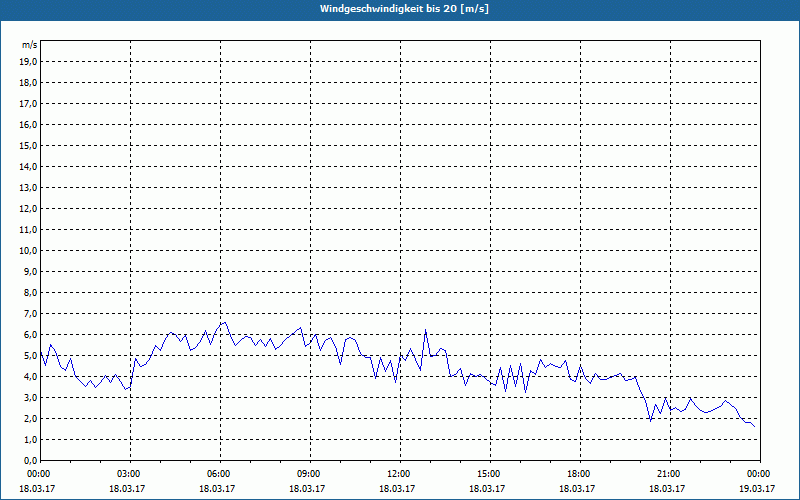Pick the '2,0' axis tick label
This screenshot has width=800, height=500.
pos(30,418)
